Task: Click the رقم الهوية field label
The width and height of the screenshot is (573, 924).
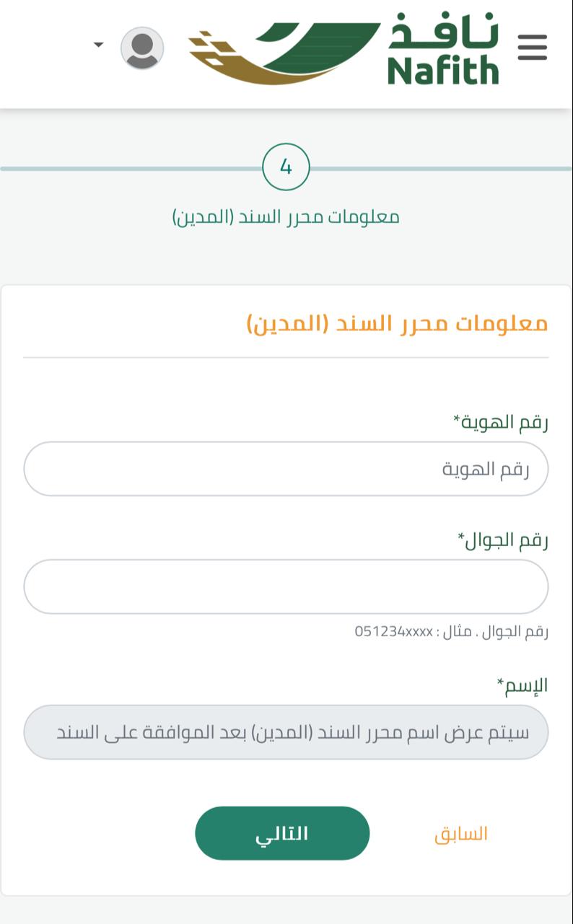Action: [x=500, y=422]
